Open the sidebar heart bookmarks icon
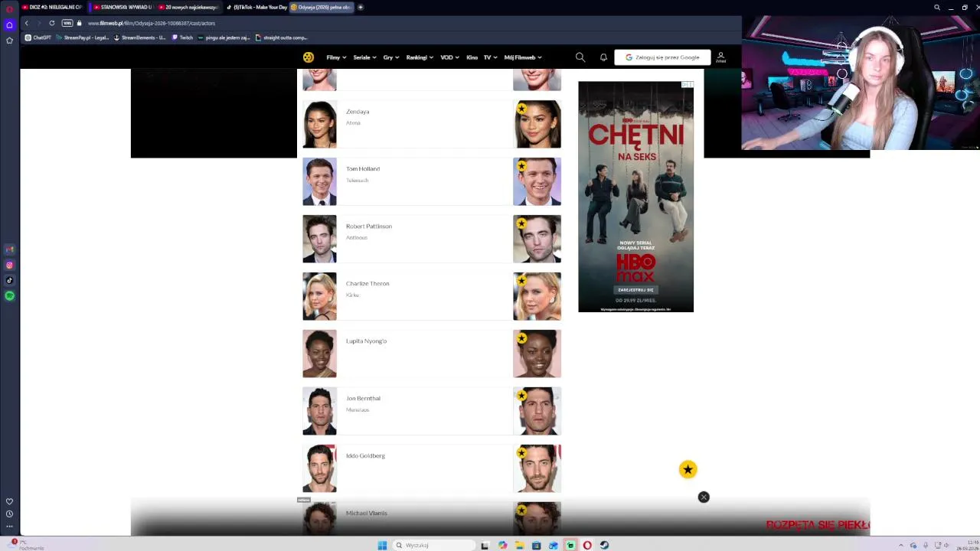 (x=9, y=501)
